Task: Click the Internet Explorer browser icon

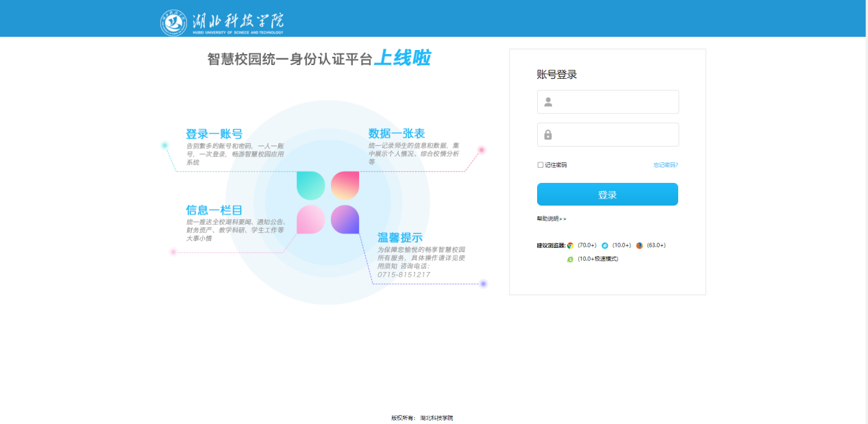Action: coord(605,245)
